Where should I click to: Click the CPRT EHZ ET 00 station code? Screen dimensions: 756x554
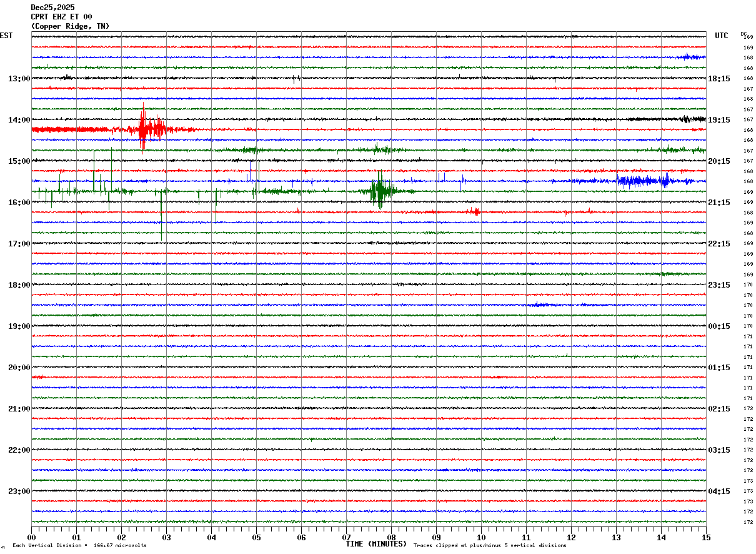[x=61, y=17]
